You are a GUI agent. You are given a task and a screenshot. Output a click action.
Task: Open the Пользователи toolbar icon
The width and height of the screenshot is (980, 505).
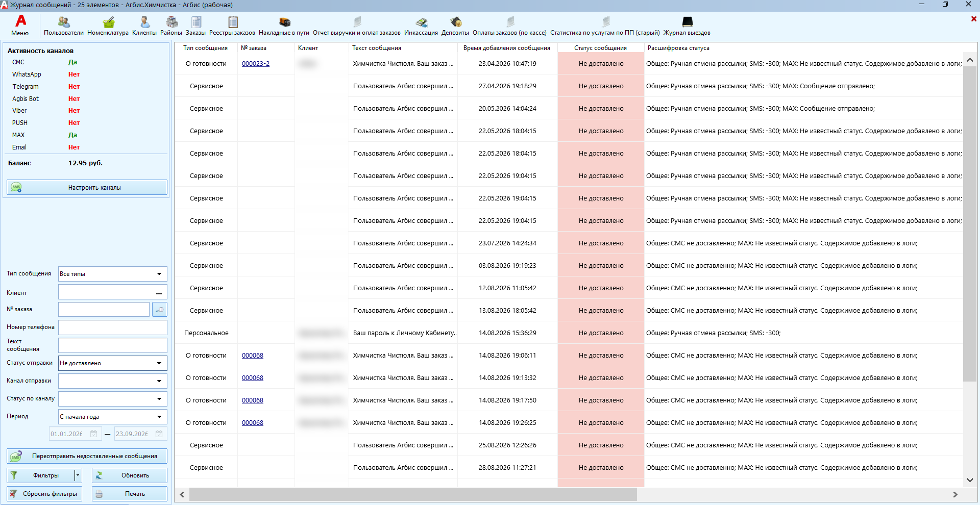tap(64, 26)
